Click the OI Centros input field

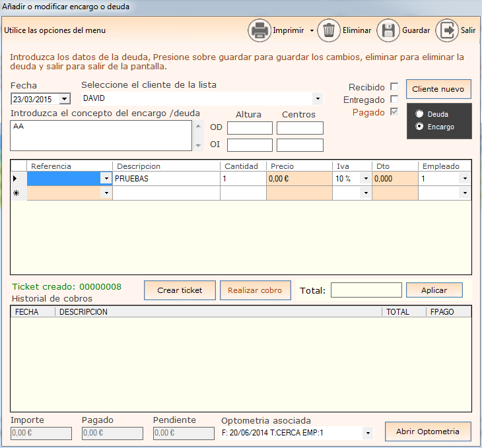point(300,145)
